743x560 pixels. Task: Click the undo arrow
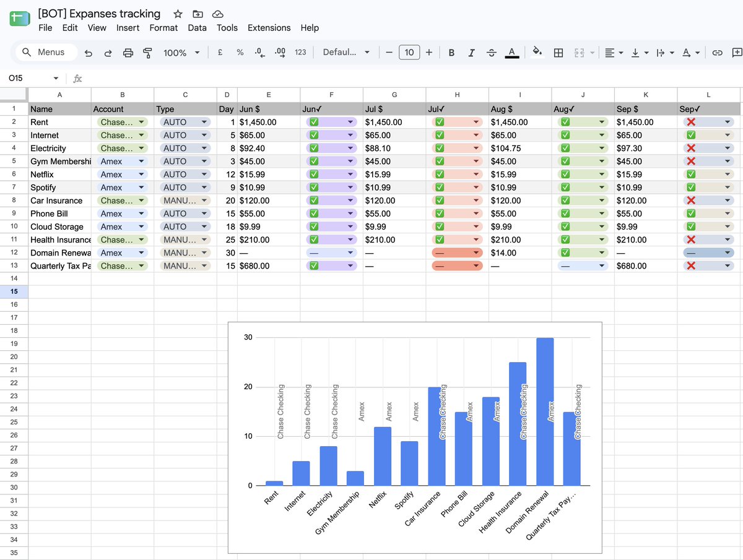88,53
